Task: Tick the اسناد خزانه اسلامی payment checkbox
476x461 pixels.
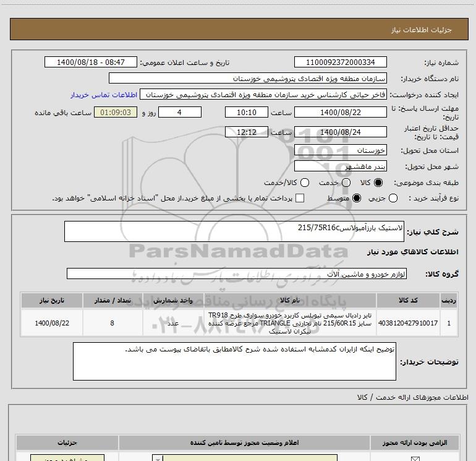Action: point(300,198)
